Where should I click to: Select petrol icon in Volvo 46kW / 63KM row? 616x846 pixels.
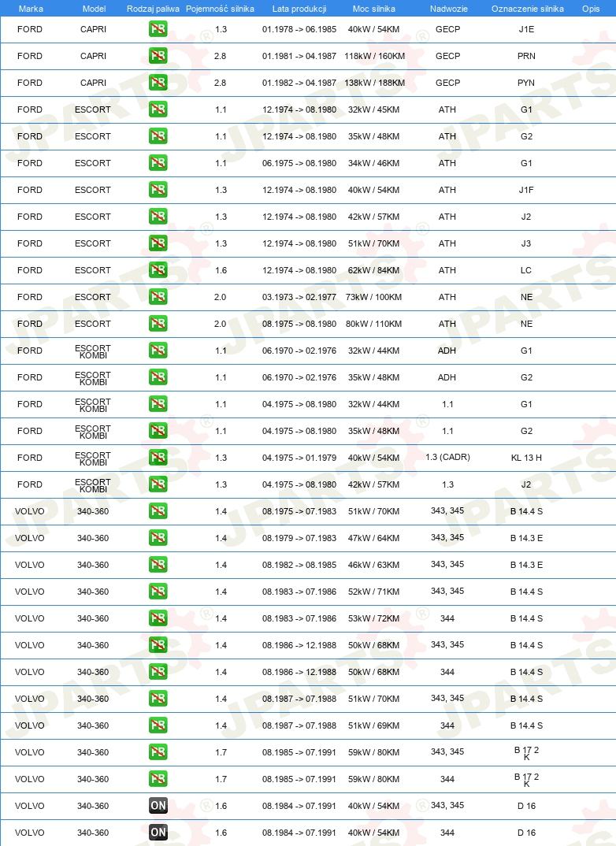158,565
